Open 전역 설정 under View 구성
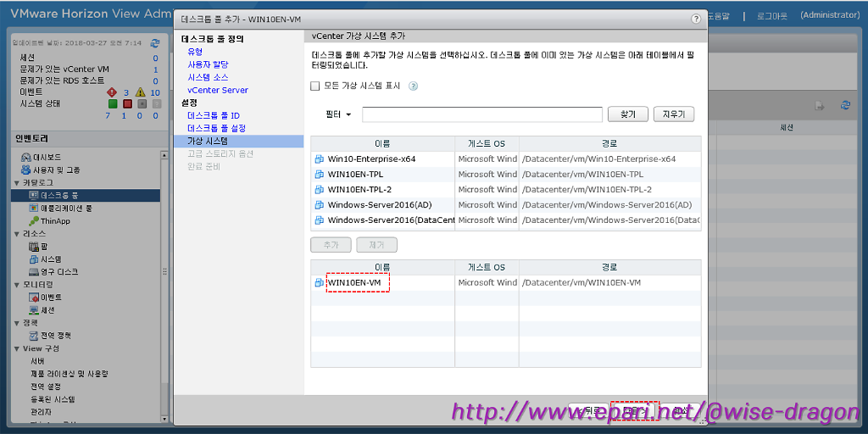 click(x=46, y=387)
